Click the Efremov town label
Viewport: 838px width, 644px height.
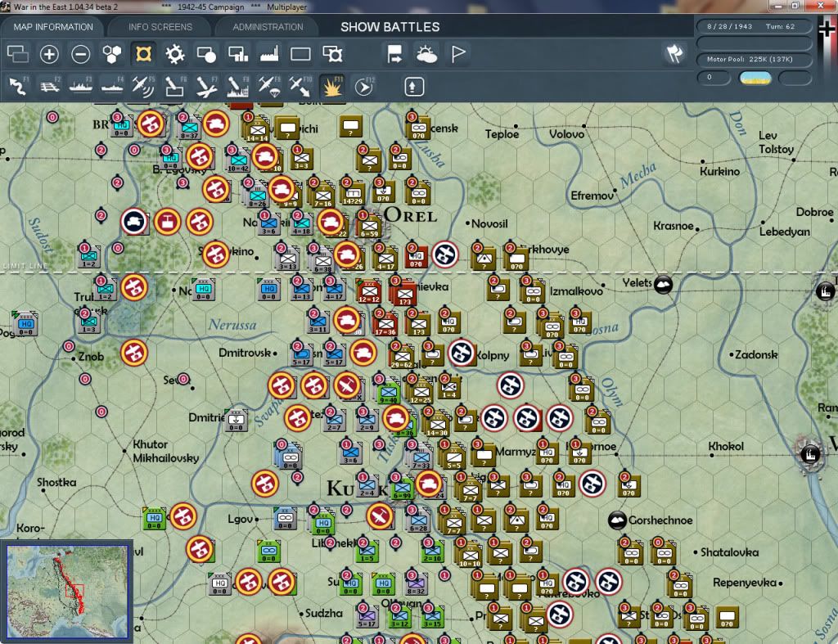coord(592,196)
